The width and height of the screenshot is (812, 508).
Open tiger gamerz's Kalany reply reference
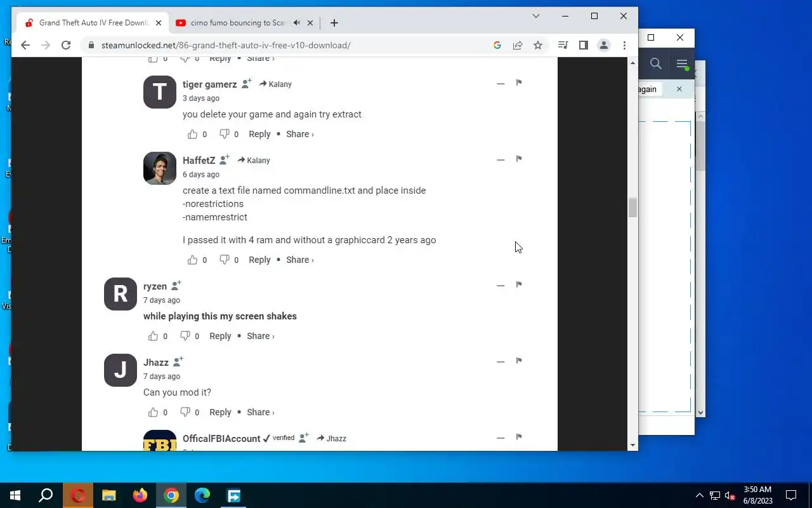click(275, 84)
